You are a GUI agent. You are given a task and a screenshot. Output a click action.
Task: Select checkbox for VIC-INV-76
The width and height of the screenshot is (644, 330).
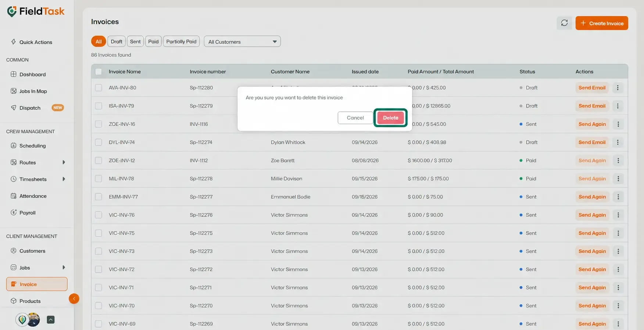pyautogui.click(x=99, y=215)
